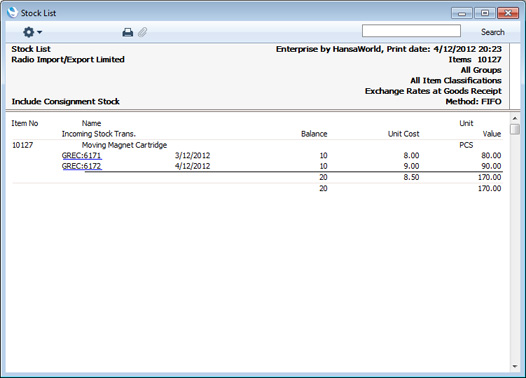
Task: Click the HansaWorld app icon in title bar
Action: pyautogui.click(x=12, y=12)
